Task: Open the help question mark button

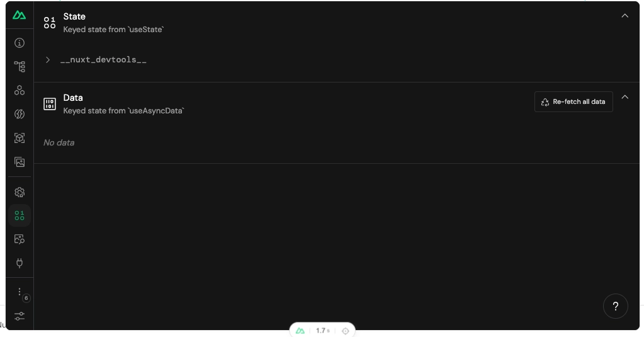Action: (x=615, y=306)
